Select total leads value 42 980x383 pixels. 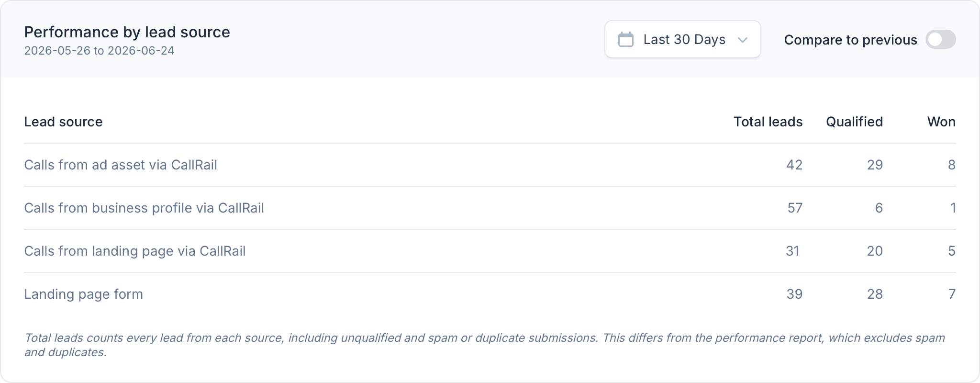click(794, 165)
